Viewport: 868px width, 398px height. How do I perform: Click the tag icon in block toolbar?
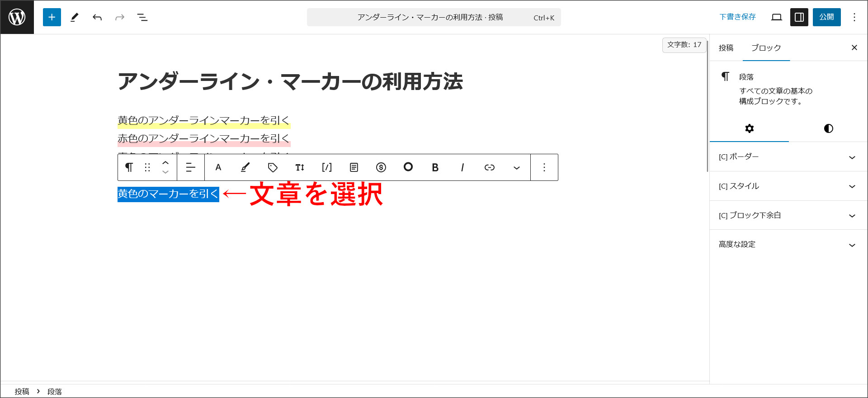pos(273,167)
